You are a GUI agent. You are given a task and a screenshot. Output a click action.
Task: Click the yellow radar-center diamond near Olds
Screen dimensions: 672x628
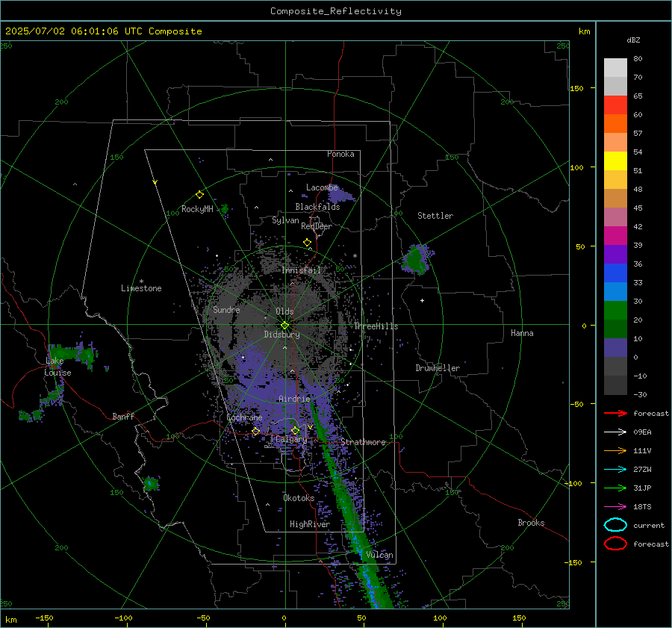(x=285, y=326)
